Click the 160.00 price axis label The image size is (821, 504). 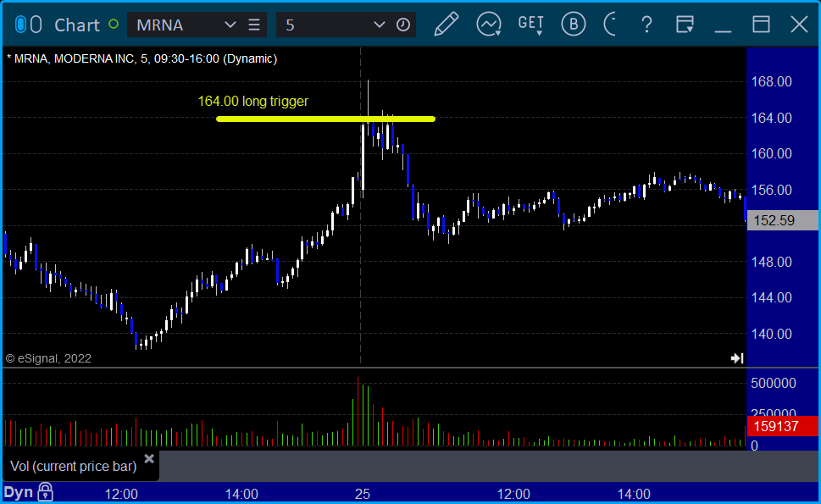tap(771, 154)
